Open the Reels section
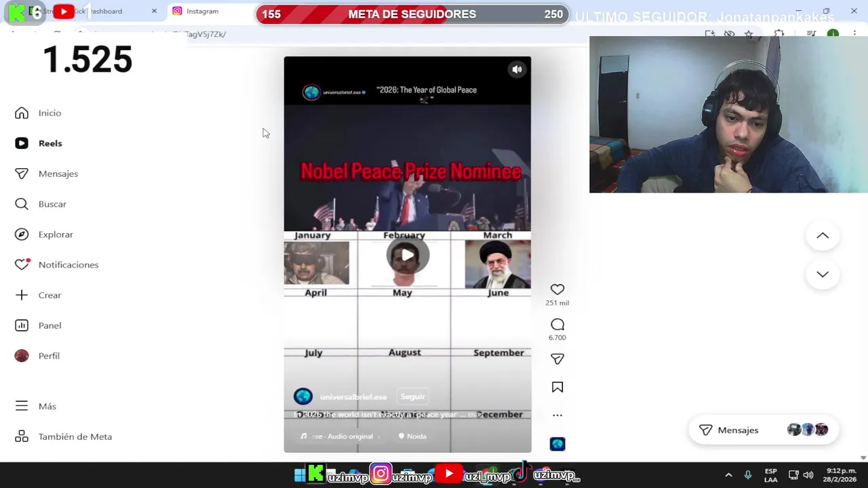 coord(39,144)
